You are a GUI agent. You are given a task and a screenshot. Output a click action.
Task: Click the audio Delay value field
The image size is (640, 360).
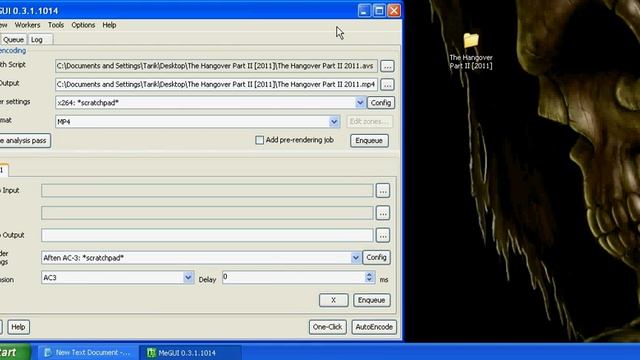(293, 278)
